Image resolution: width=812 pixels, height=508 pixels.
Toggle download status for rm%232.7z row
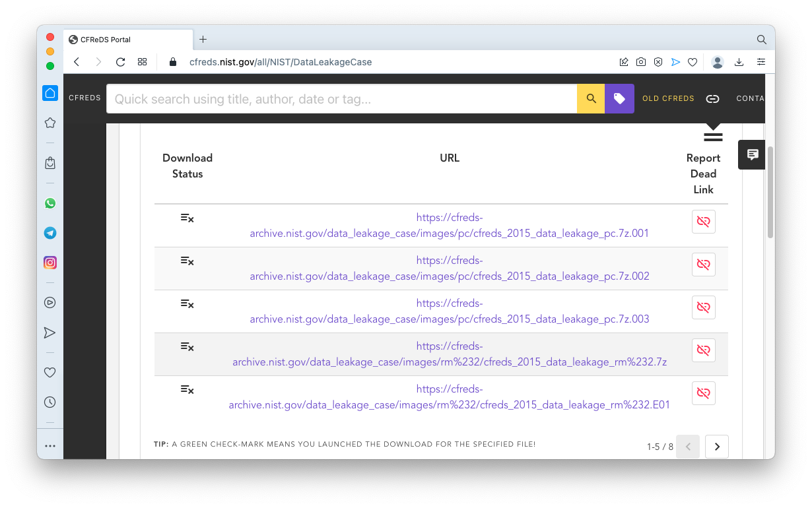187,347
